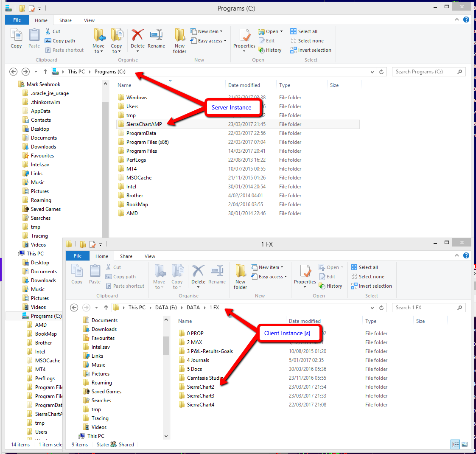Image resolution: width=476 pixels, height=454 pixels.
Task: Click Cut in Programs (C:) ribbon
Action: tap(53, 31)
